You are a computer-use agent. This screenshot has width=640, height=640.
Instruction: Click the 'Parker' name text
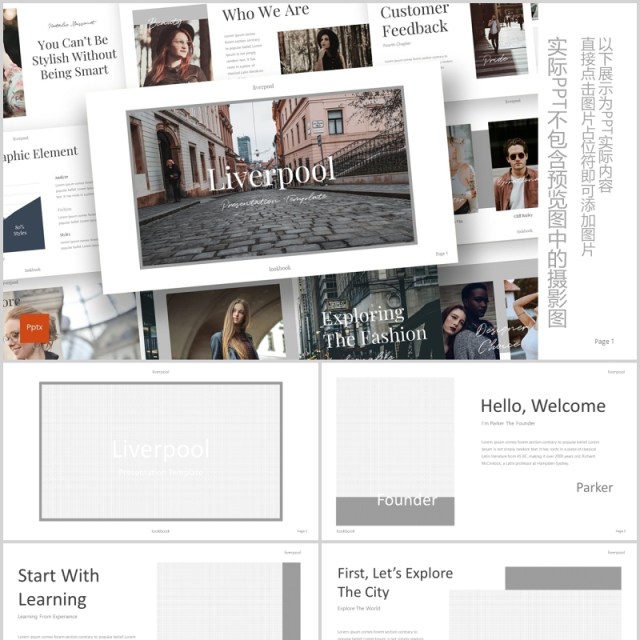(x=594, y=487)
